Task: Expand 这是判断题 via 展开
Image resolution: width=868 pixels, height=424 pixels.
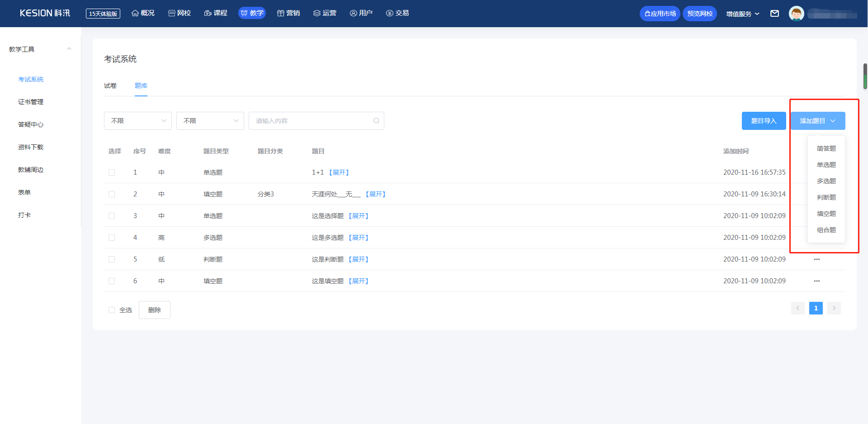Action: pyautogui.click(x=359, y=259)
